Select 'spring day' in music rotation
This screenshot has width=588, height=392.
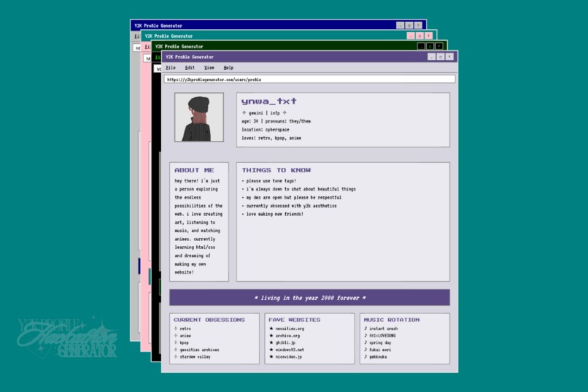377,343
